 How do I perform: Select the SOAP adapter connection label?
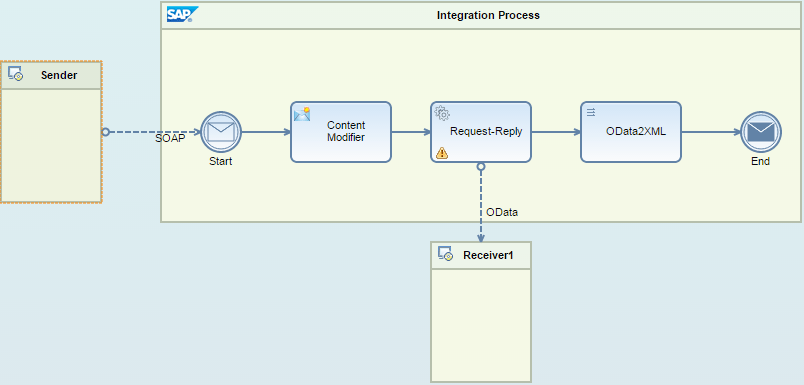coord(170,138)
